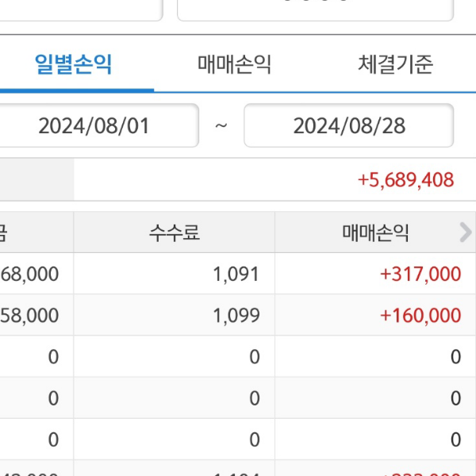Switch to the 일별손익 tab
The width and height of the screenshot is (476, 476).
point(74,64)
